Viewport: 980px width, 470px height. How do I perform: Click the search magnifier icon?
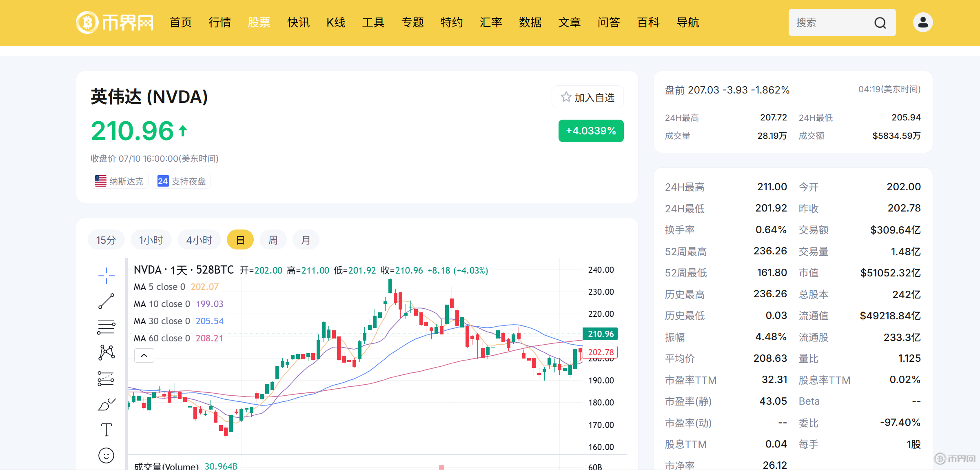coord(880,23)
